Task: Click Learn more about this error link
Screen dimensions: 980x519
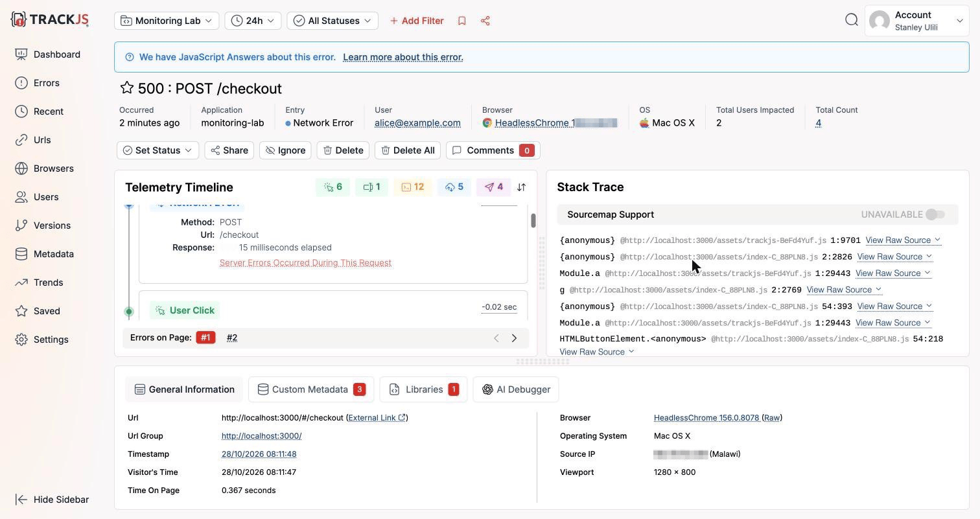Action: click(403, 57)
